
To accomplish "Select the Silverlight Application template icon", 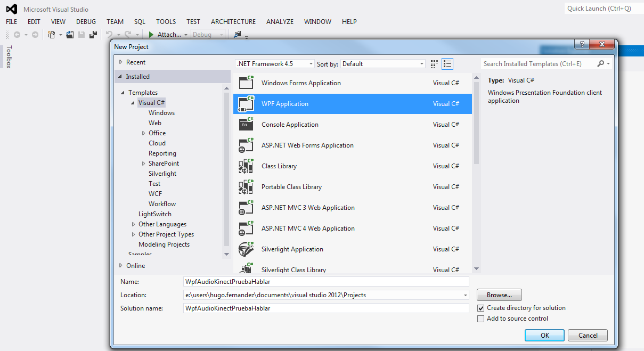I will pos(246,249).
